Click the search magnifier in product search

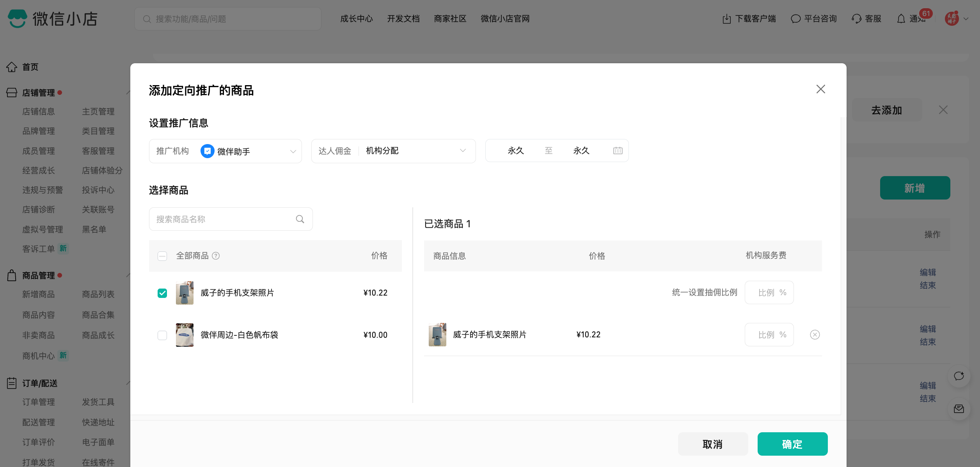click(300, 219)
